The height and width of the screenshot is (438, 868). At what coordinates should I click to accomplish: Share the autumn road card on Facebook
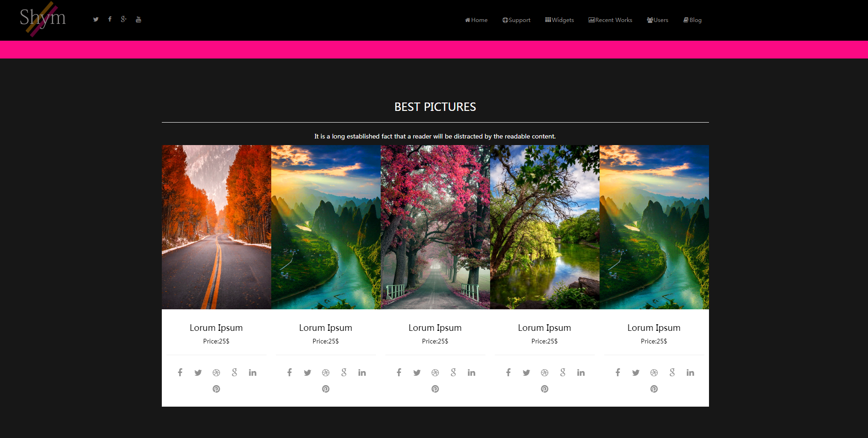pos(180,372)
